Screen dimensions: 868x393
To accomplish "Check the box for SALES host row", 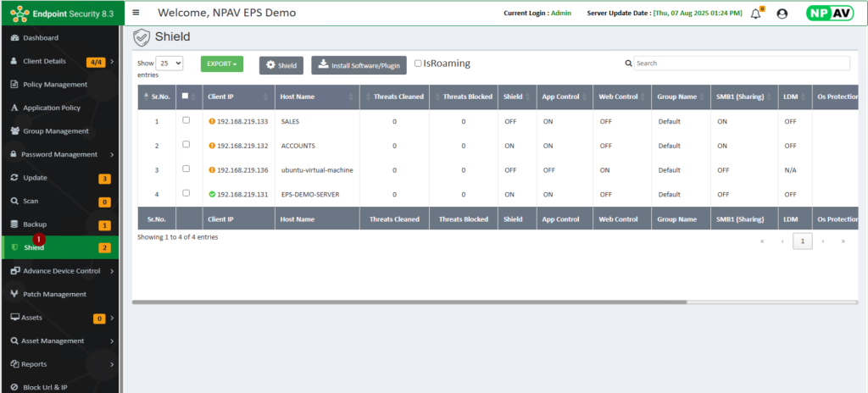I will 186,120.
